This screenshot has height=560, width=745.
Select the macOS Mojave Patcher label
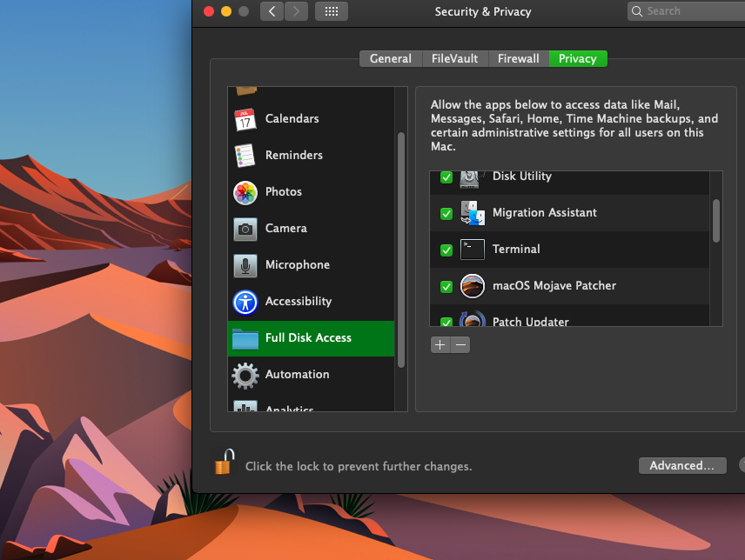pyautogui.click(x=554, y=286)
